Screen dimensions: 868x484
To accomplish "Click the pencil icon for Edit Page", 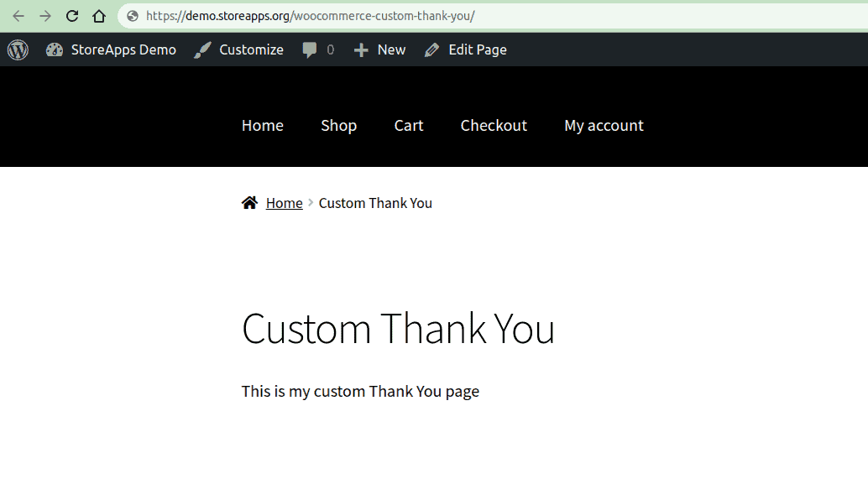I will point(431,50).
